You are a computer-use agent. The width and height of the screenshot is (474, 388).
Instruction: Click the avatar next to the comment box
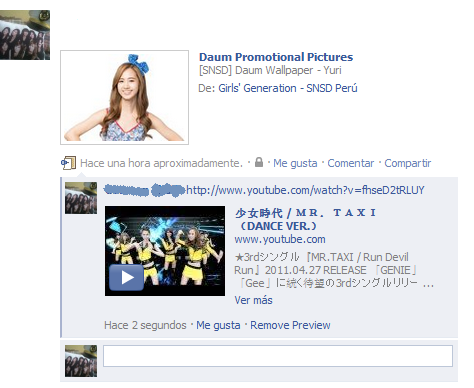tap(81, 361)
